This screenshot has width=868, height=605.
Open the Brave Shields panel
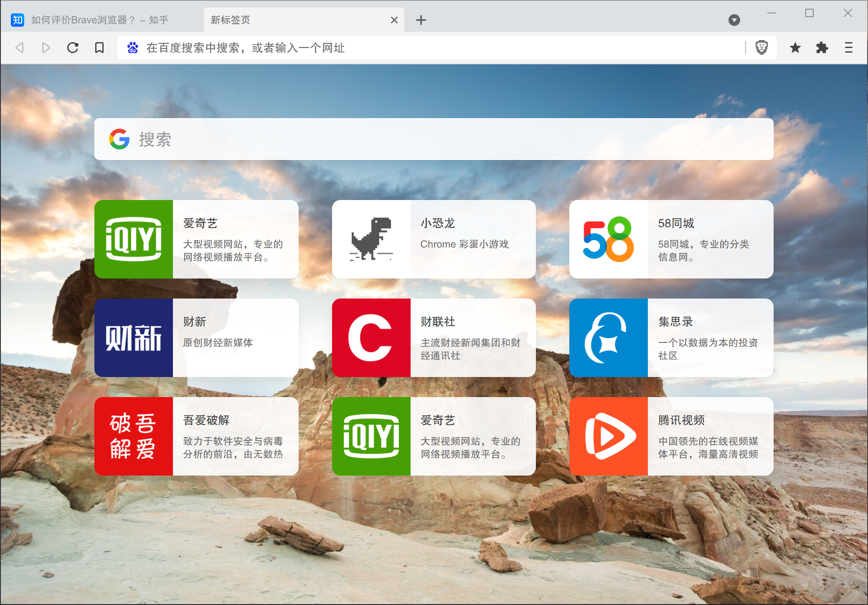[761, 48]
